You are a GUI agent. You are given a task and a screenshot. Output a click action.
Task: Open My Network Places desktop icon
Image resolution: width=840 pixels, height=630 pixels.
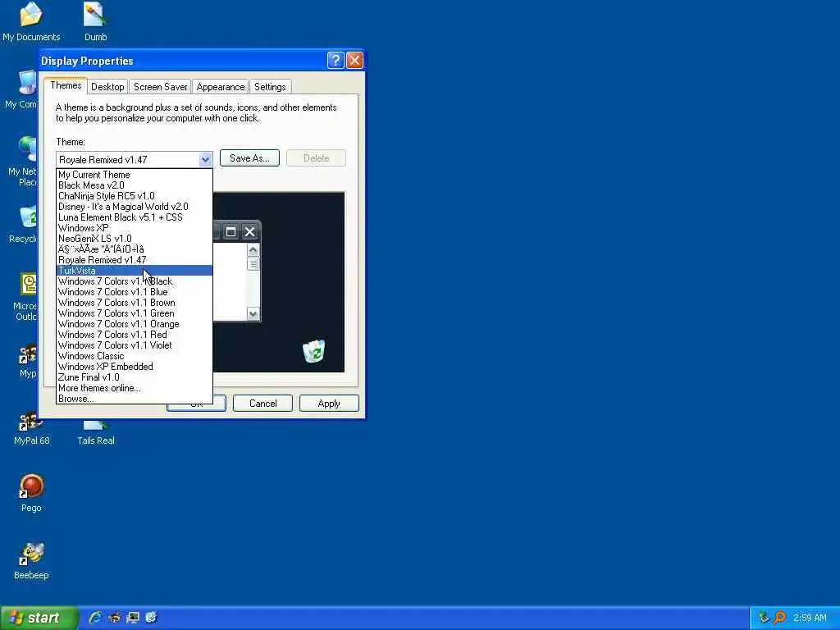point(25,161)
